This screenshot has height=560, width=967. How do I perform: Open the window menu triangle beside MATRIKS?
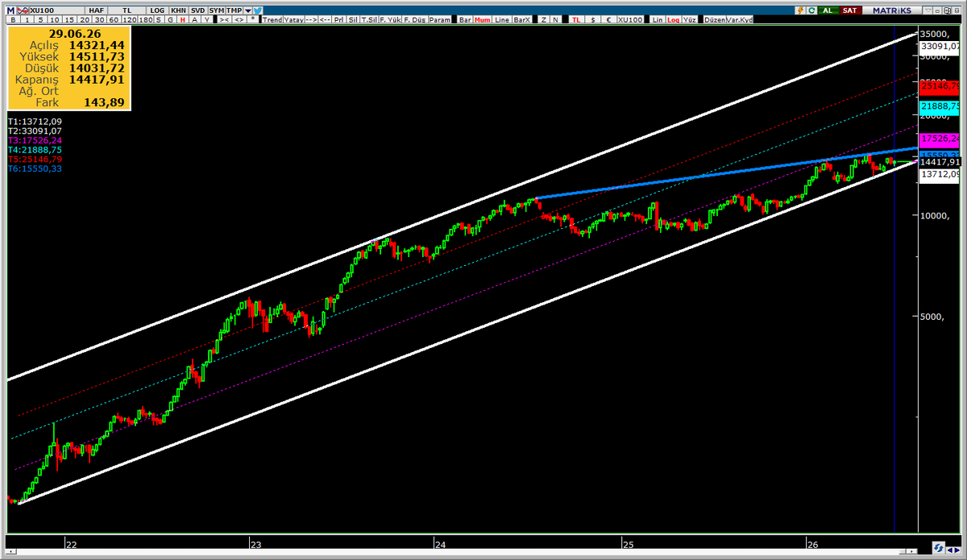pyautogui.click(x=928, y=10)
